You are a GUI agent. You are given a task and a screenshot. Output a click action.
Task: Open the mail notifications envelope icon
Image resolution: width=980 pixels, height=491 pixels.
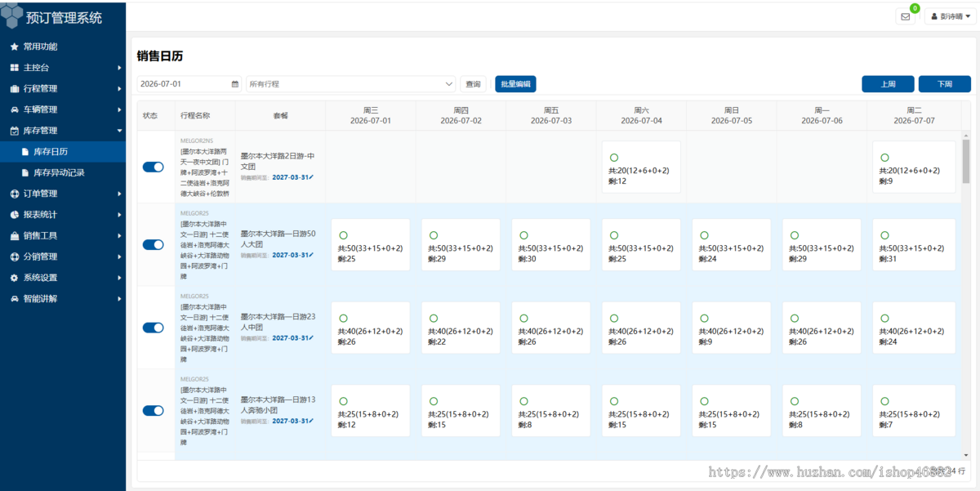tap(905, 16)
